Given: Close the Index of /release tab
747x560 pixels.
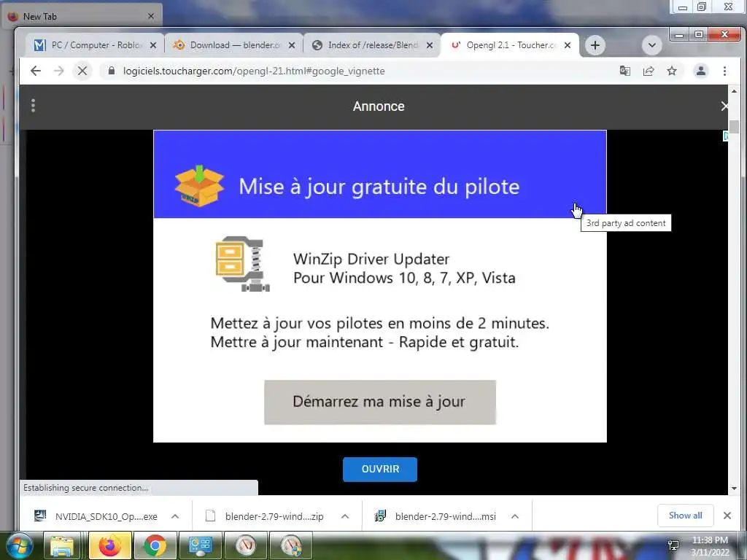Looking at the screenshot, I should click(429, 45).
